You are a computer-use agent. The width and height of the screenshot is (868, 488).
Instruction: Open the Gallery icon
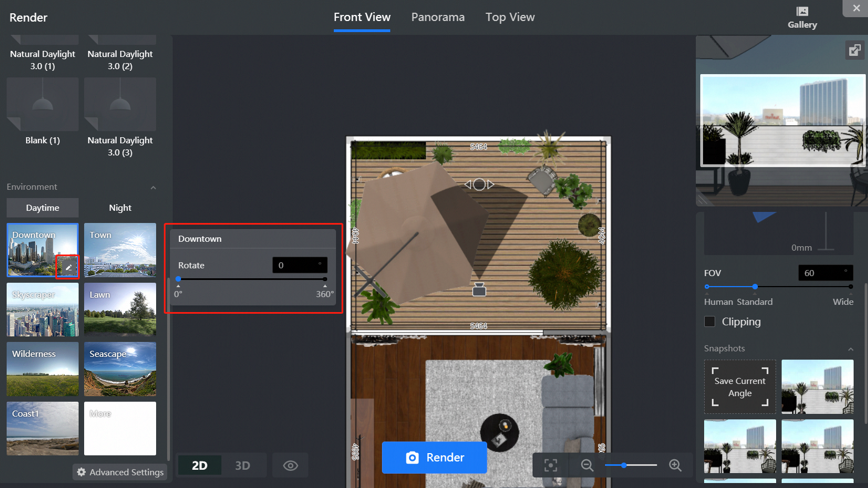tap(802, 17)
